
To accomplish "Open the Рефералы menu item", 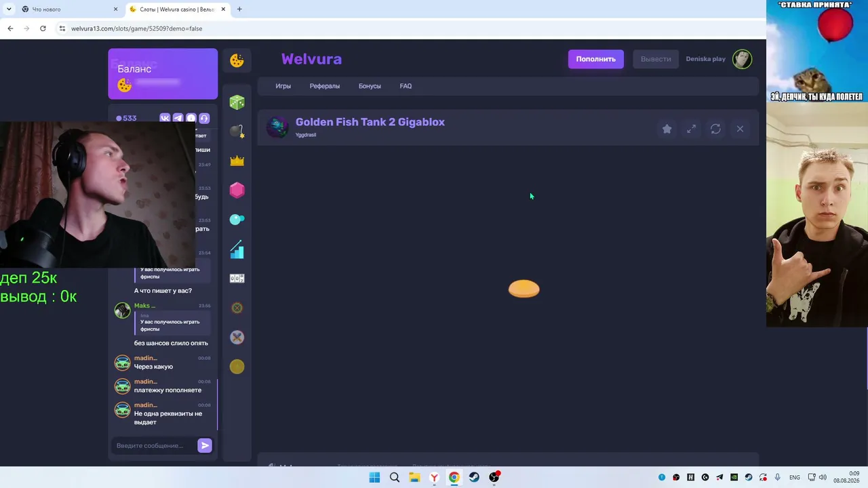I will coord(325,86).
